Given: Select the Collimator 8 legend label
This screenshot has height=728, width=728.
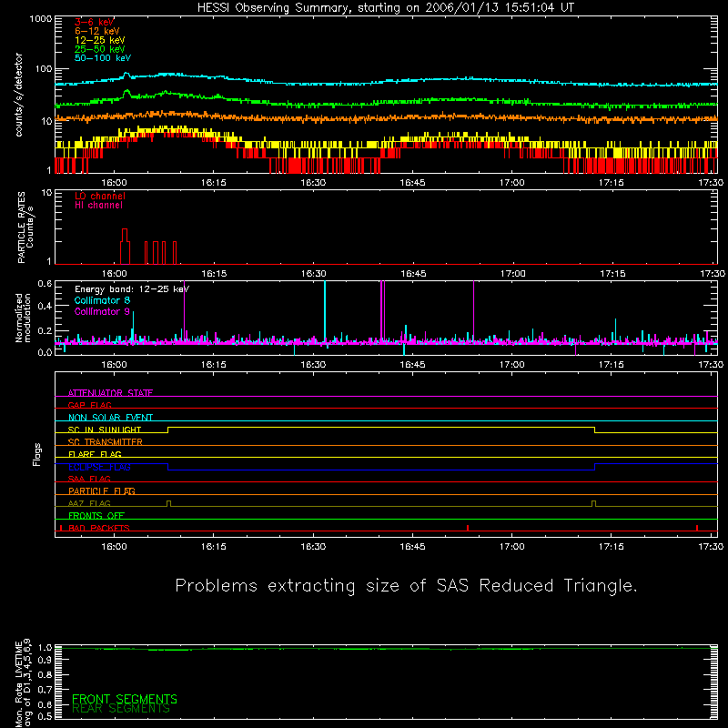Looking at the screenshot, I should coord(102,300).
